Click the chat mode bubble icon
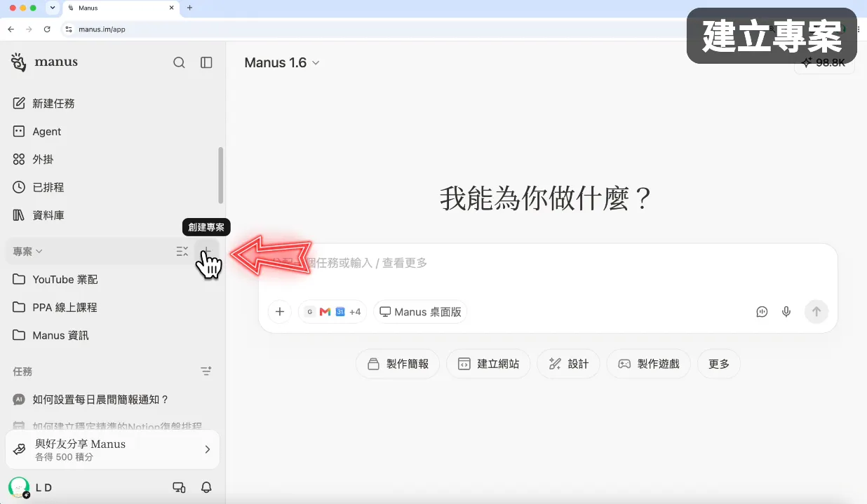 coord(762,311)
